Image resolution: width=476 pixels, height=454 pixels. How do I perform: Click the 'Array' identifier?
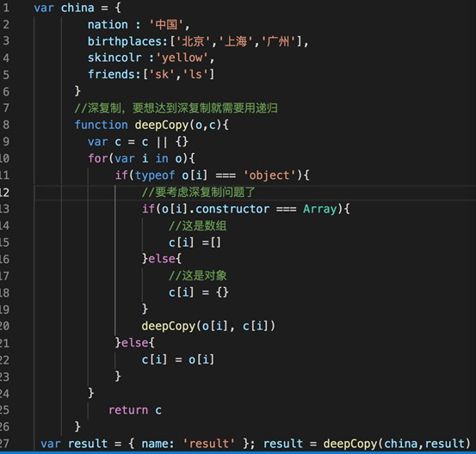click(x=320, y=209)
